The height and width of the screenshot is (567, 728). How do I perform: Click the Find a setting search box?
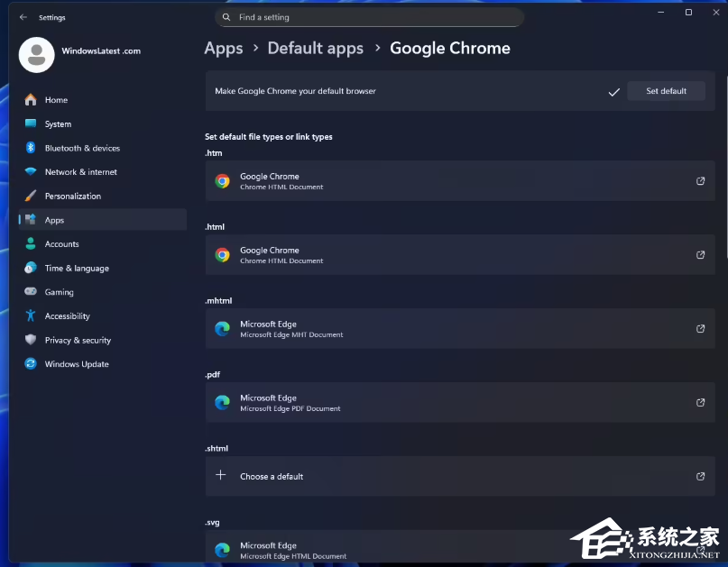click(x=369, y=16)
